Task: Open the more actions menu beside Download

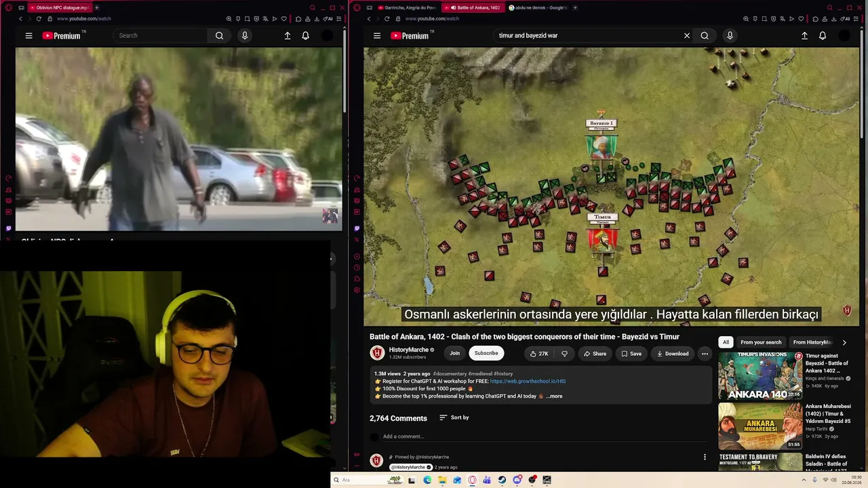Action: 705,354
